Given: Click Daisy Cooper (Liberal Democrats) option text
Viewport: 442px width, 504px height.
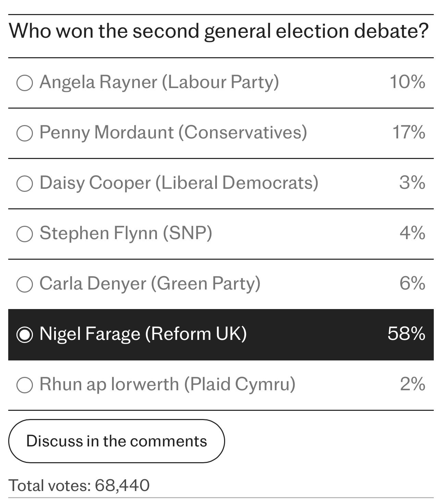Looking at the screenshot, I should (179, 183).
